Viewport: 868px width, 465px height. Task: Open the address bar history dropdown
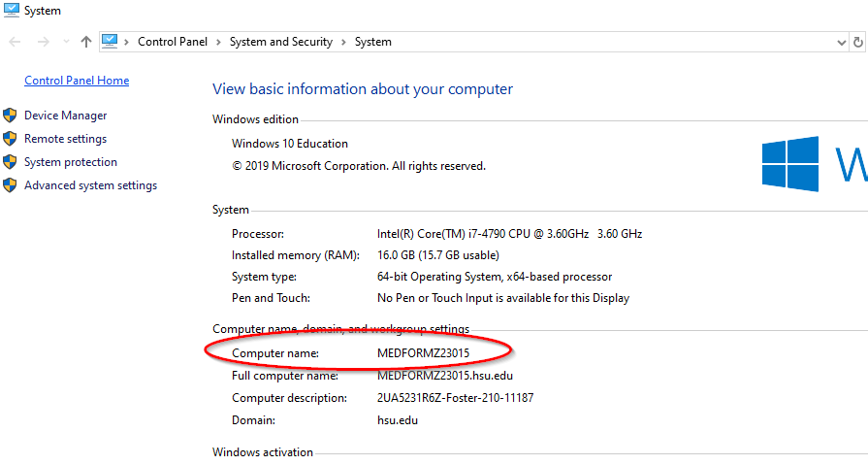coord(842,42)
